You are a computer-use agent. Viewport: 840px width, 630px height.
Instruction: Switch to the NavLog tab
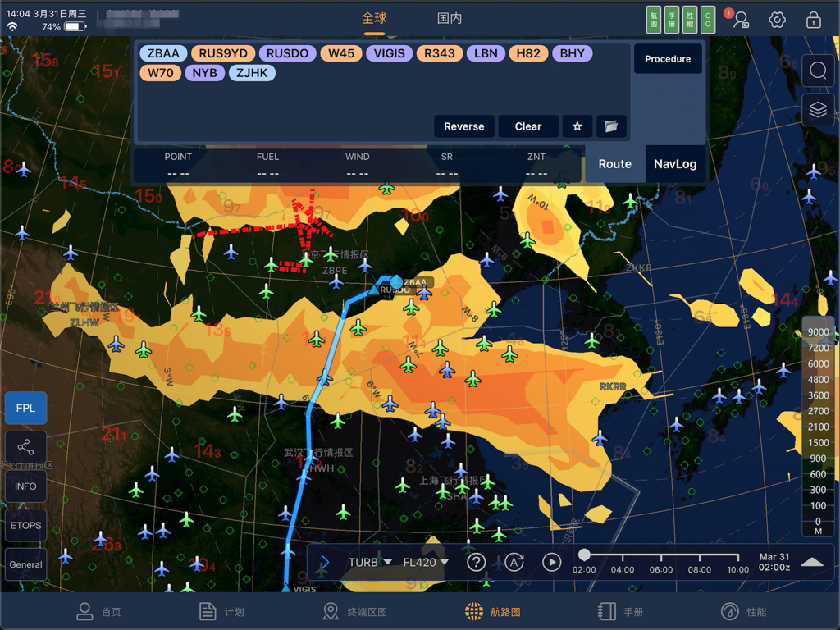click(675, 163)
